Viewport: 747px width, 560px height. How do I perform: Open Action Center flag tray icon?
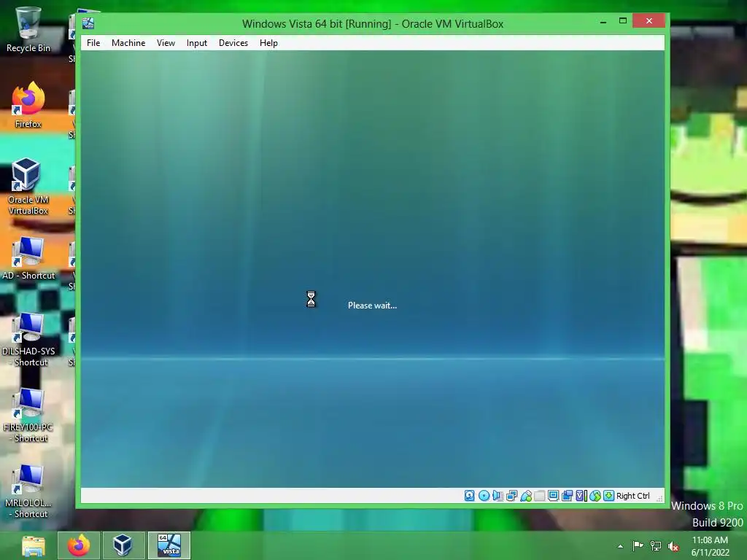click(x=638, y=546)
